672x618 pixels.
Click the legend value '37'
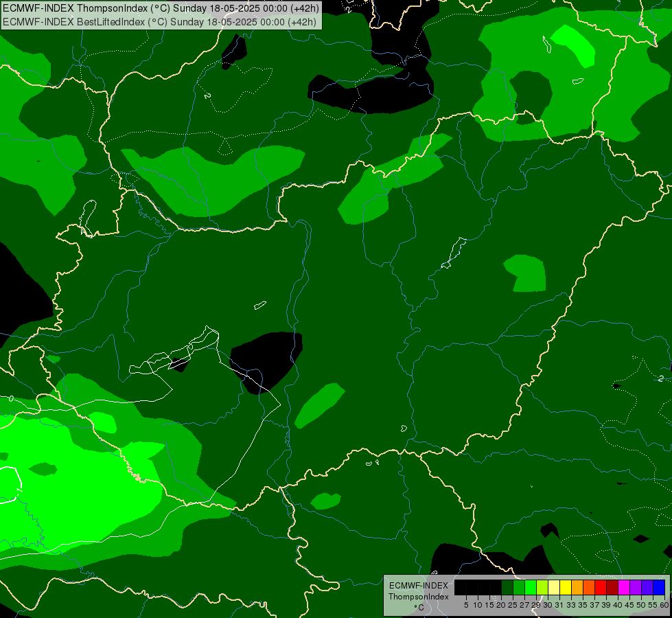(x=594, y=605)
